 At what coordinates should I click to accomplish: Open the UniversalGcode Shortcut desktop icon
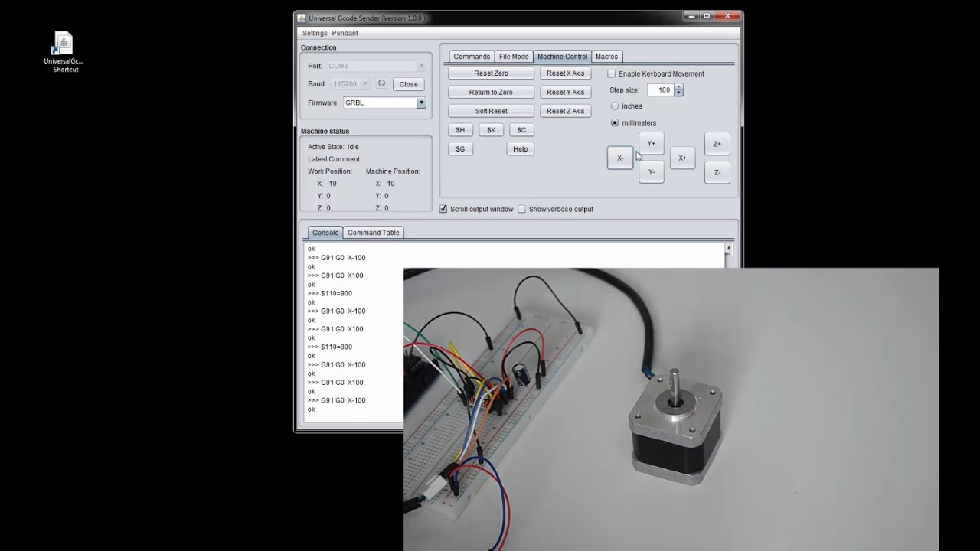coord(64,52)
